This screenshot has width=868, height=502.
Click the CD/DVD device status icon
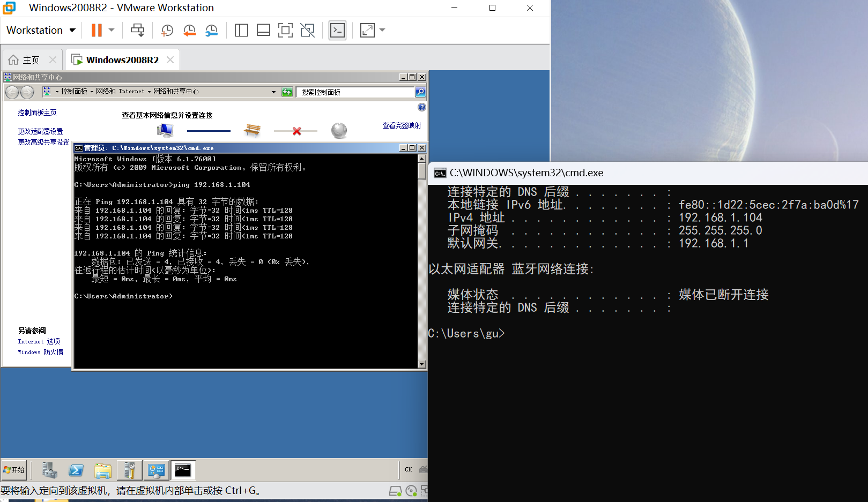(x=411, y=491)
